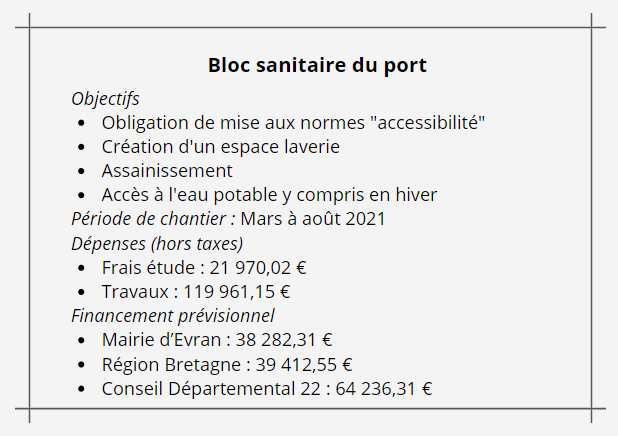
Task: Click the heading Bloc sanitaire du port
Action: [x=317, y=65]
